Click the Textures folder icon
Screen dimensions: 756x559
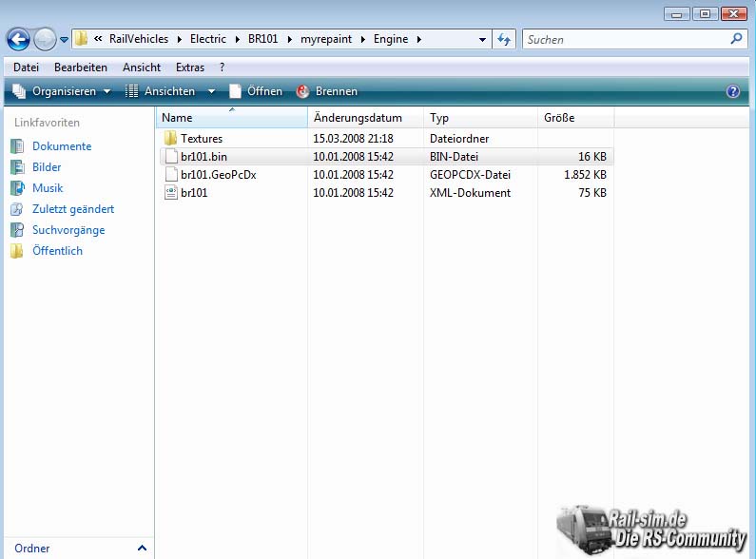coord(170,139)
